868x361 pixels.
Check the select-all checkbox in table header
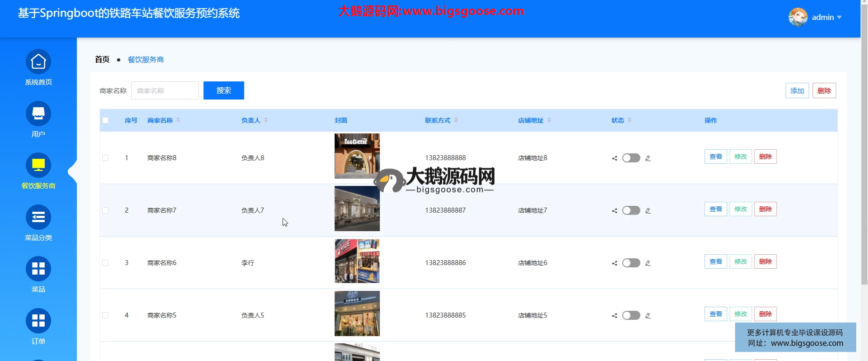[105, 120]
